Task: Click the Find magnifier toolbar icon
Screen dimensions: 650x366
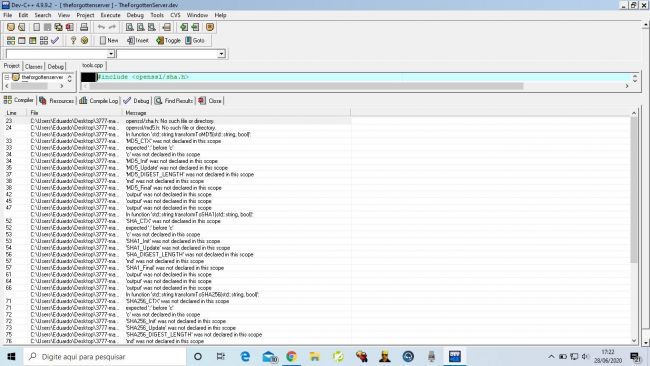Action: pos(130,27)
